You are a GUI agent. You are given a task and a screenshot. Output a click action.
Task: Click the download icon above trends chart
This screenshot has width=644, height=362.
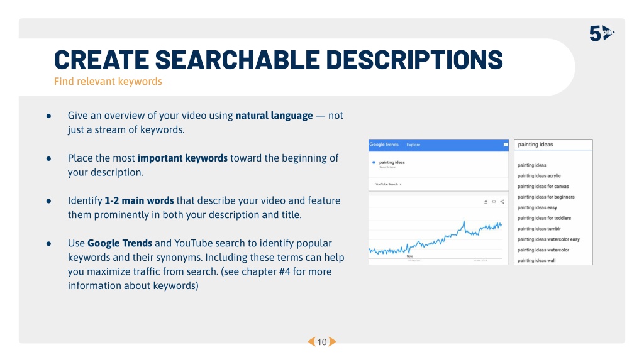(486, 202)
